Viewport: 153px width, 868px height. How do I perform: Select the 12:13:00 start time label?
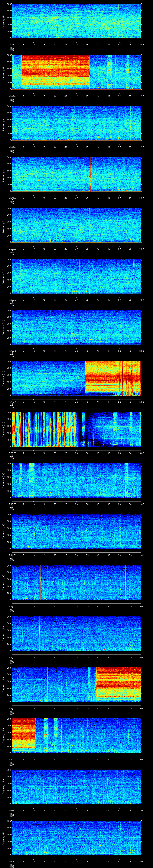pyautogui.click(x=12, y=657)
